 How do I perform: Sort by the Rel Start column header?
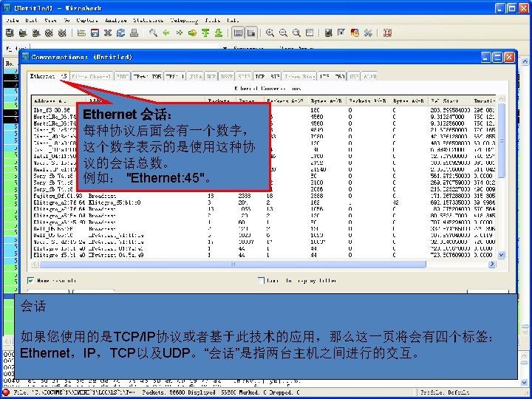pos(450,100)
